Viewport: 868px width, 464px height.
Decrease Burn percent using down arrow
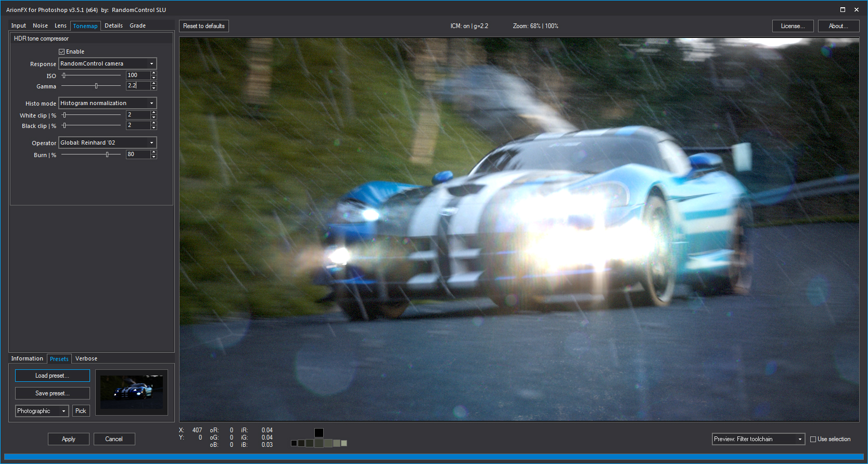click(154, 157)
